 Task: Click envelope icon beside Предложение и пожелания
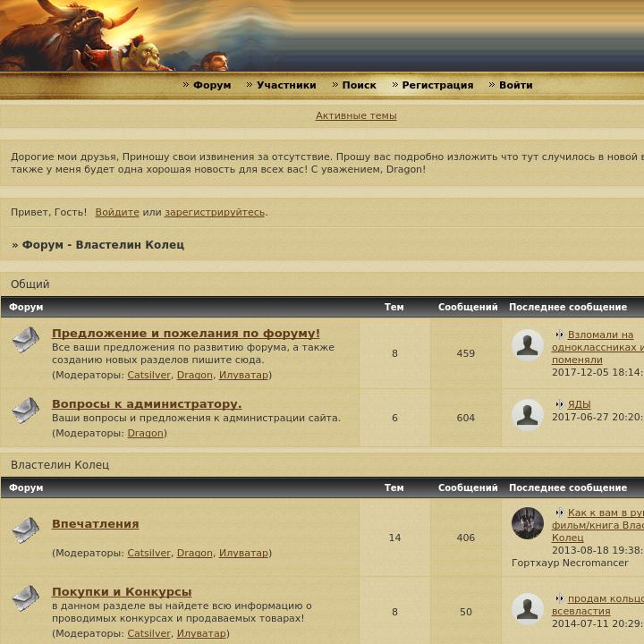coord(25,340)
